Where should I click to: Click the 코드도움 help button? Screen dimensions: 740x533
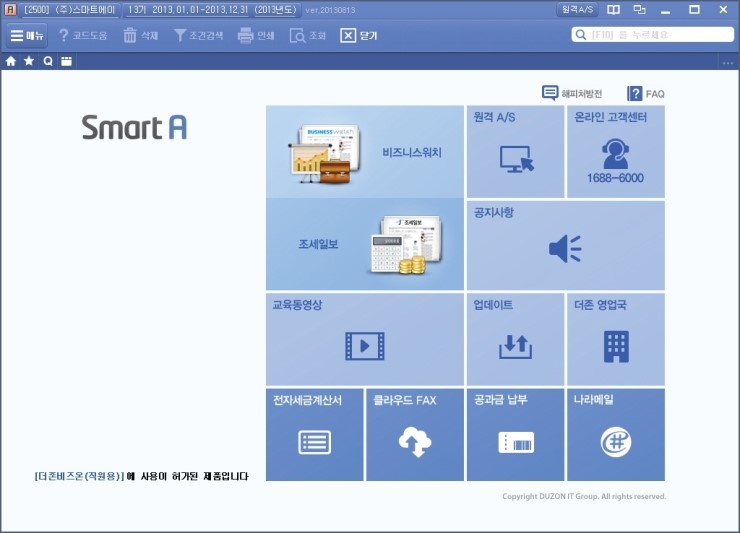click(x=83, y=35)
